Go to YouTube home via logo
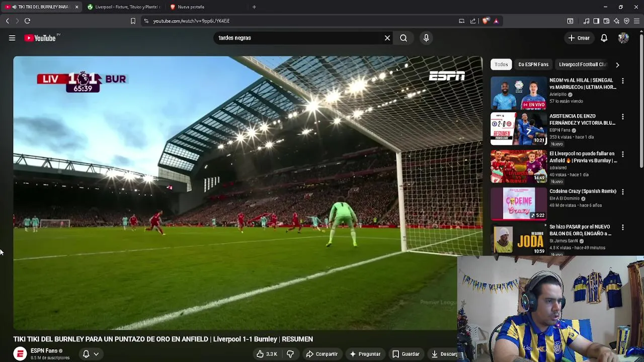The width and height of the screenshot is (644, 362). tap(40, 38)
